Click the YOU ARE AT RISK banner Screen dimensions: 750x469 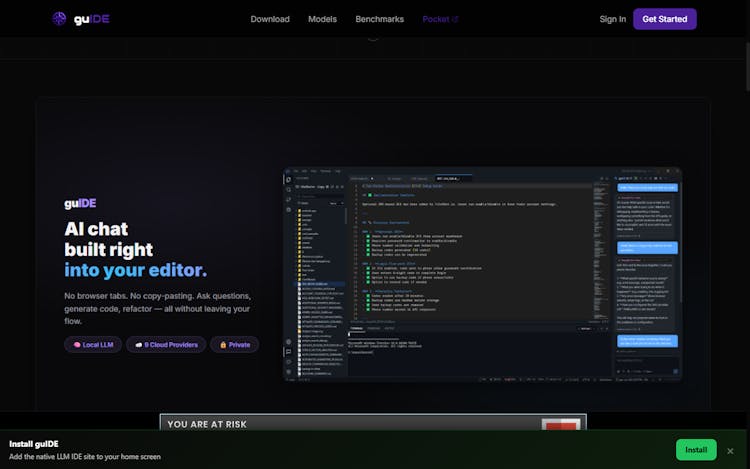(372, 424)
